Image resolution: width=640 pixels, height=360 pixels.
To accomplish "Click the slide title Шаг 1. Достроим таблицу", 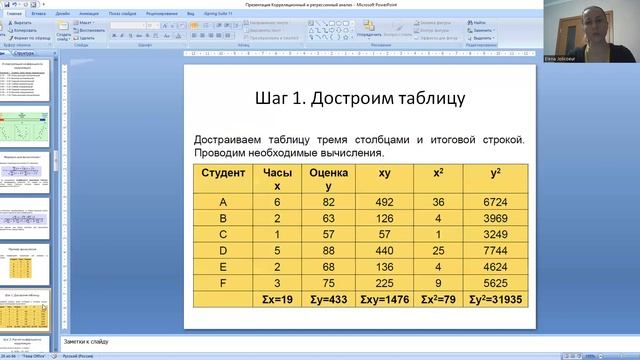I will coord(360,98).
